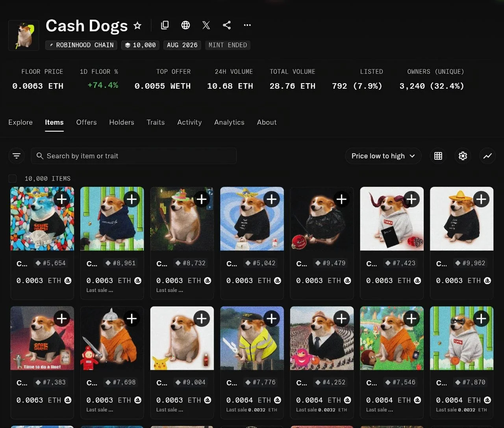Click the #4,252 token ID label
This screenshot has height=428, width=504.
(x=330, y=382)
